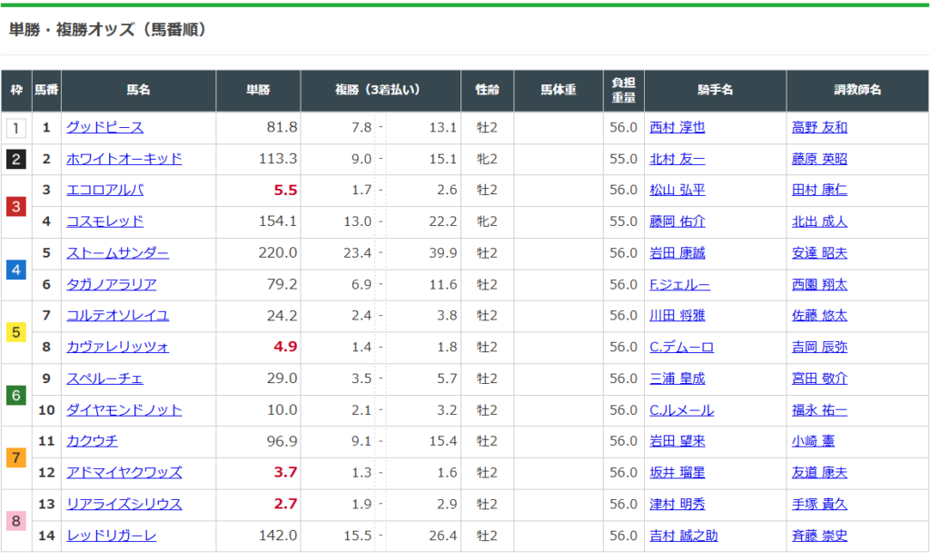Open horse link グッドピース

coord(104,128)
